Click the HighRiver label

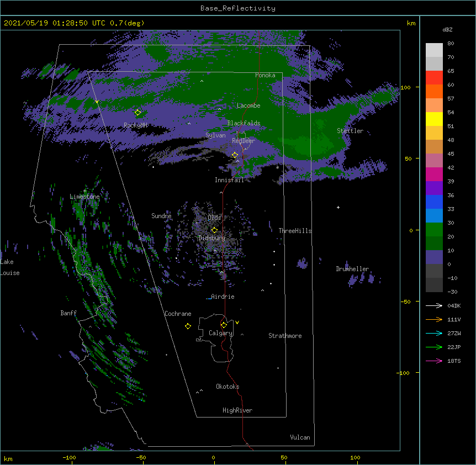point(237,410)
